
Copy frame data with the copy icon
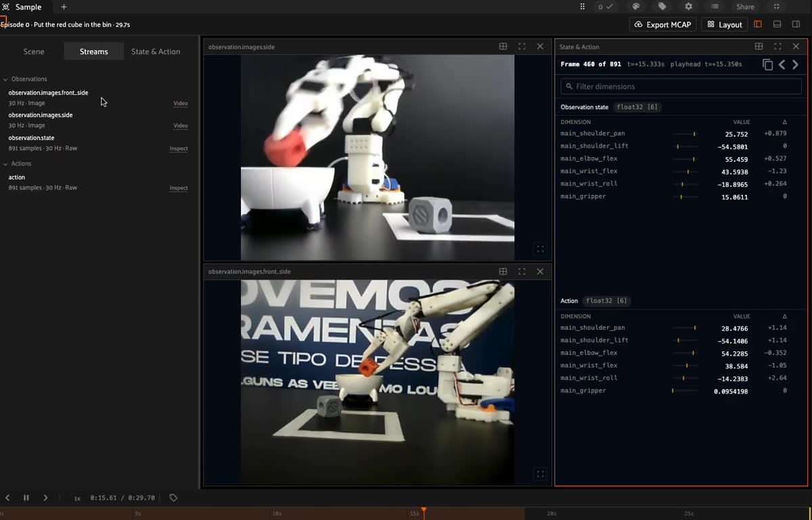pyautogui.click(x=767, y=64)
